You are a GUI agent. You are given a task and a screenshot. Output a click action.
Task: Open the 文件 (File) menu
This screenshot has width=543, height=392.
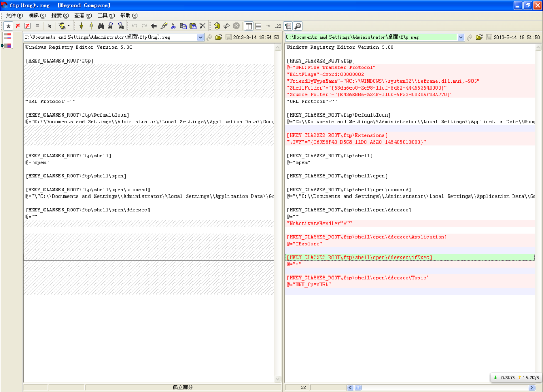tap(14, 15)
